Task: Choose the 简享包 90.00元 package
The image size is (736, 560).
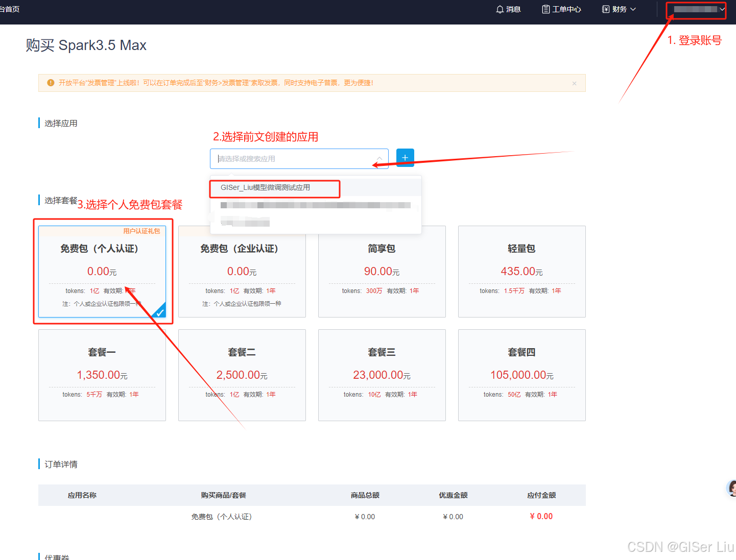Action: pos(382,272)
